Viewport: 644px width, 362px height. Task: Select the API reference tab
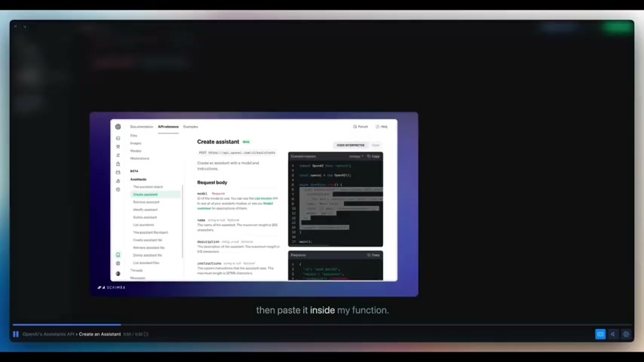pyautogui.click(x=168, y=127)
